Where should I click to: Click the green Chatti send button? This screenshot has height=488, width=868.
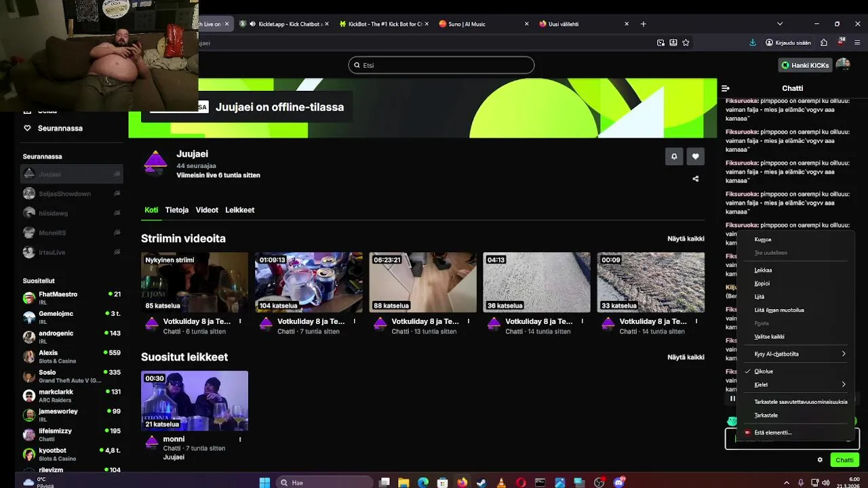point(844,460)
